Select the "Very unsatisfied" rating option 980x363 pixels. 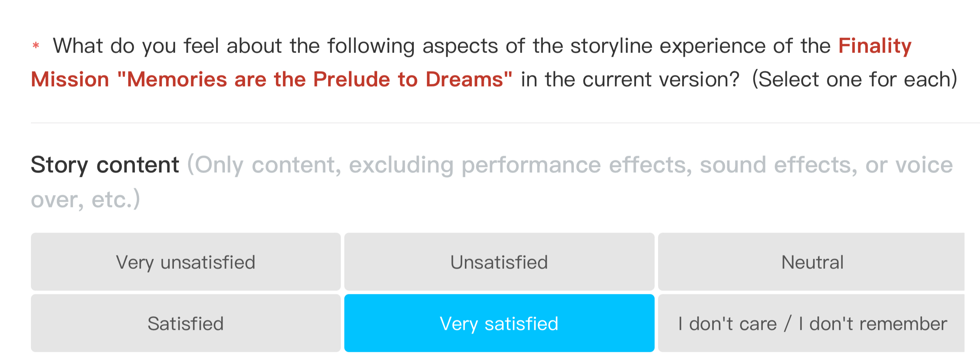click(x=186, y=262)
